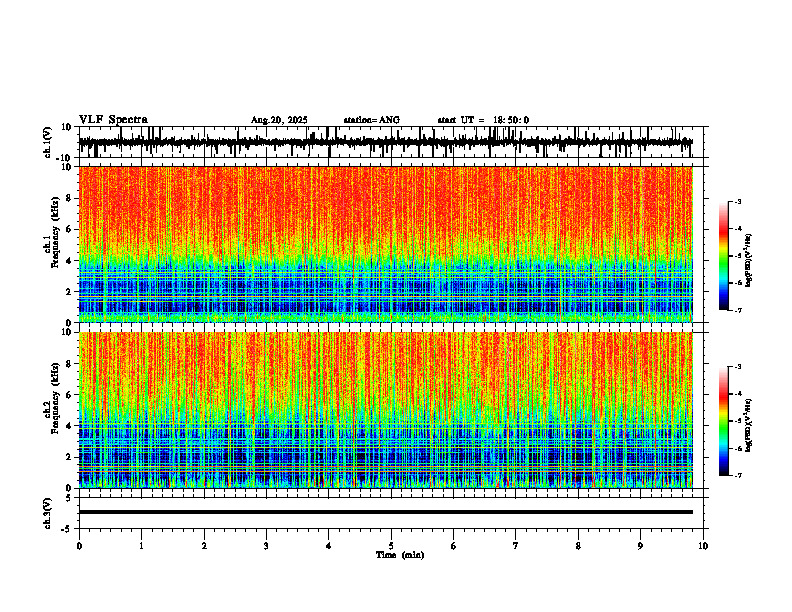Click the 1 tick on Time axis
Viewport: 792px width, 612px height.
(x=142, y=546)
